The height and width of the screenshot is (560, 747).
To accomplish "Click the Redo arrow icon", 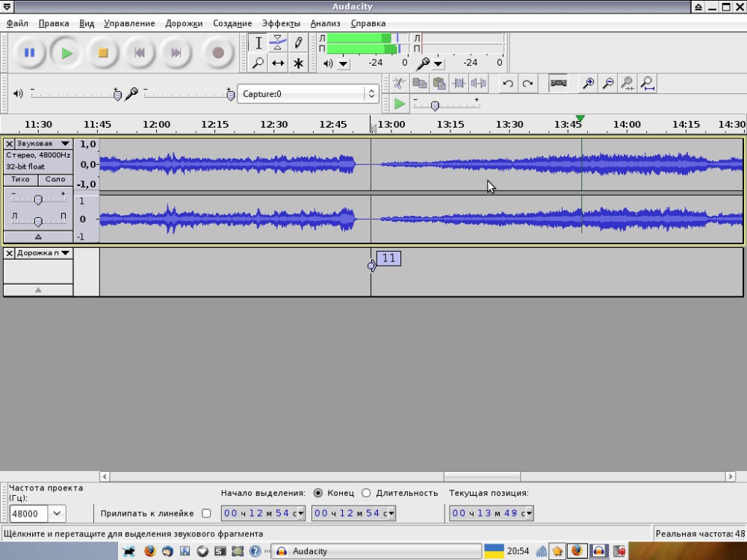I will point(527,84).
